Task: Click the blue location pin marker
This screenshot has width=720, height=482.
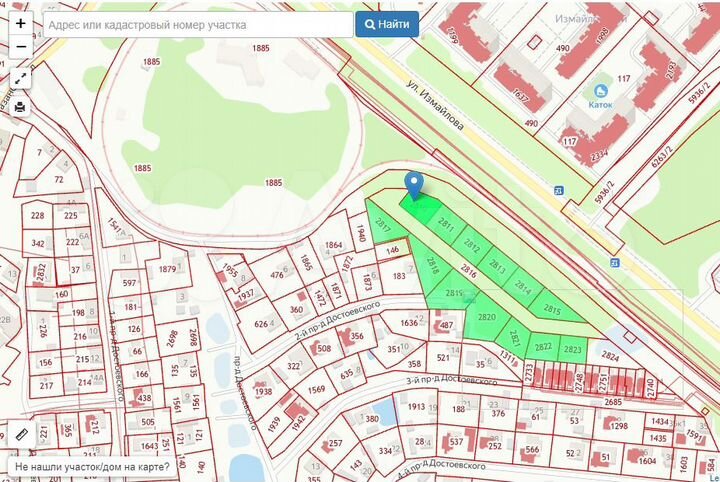Action: 414,184
